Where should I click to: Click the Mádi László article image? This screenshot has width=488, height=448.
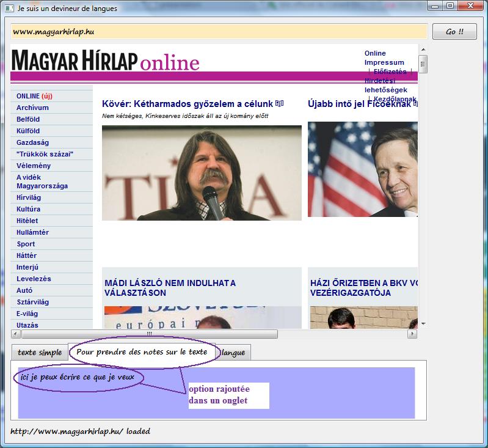click(203, 317)
